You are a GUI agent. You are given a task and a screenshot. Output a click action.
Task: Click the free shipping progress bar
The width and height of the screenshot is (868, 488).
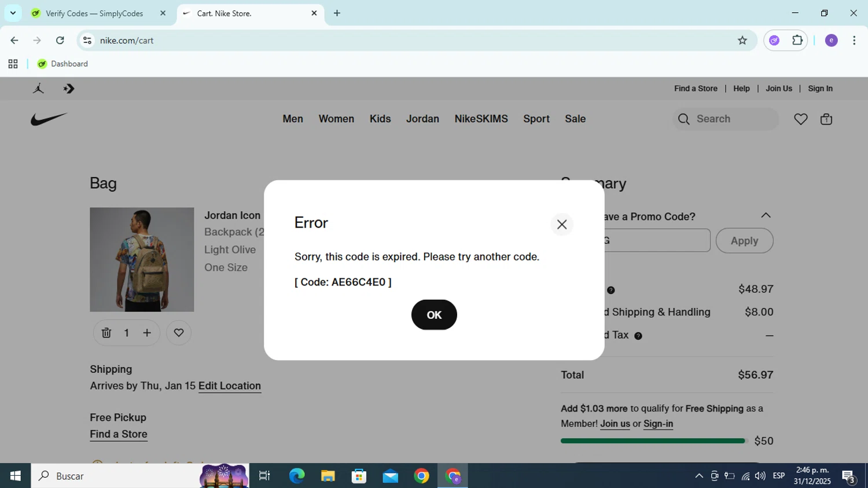(654, 441)
